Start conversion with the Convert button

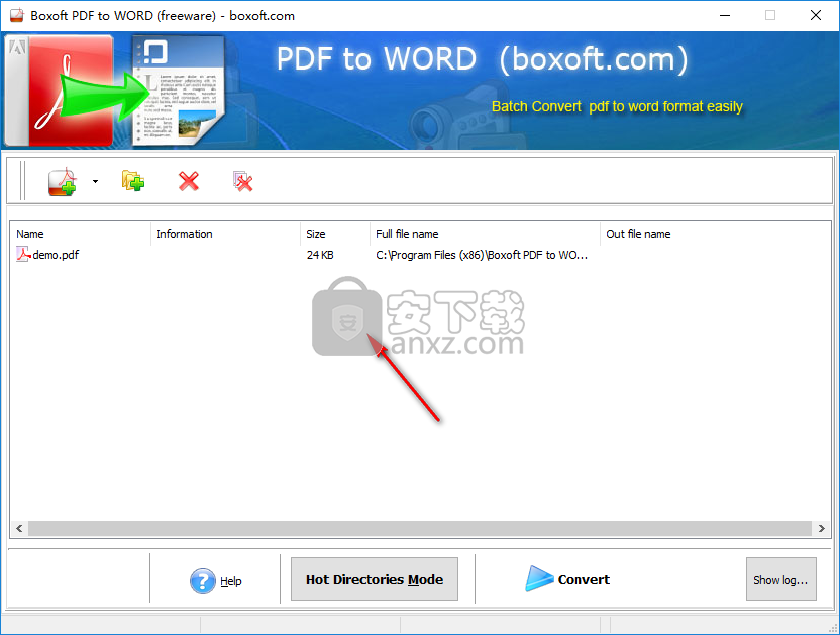pos(568,579)
